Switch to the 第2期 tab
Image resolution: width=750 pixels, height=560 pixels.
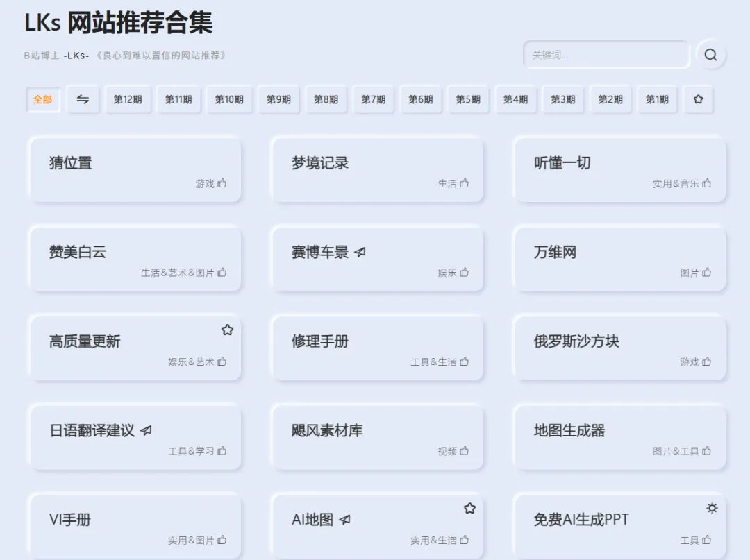click(x=610, y=99)
